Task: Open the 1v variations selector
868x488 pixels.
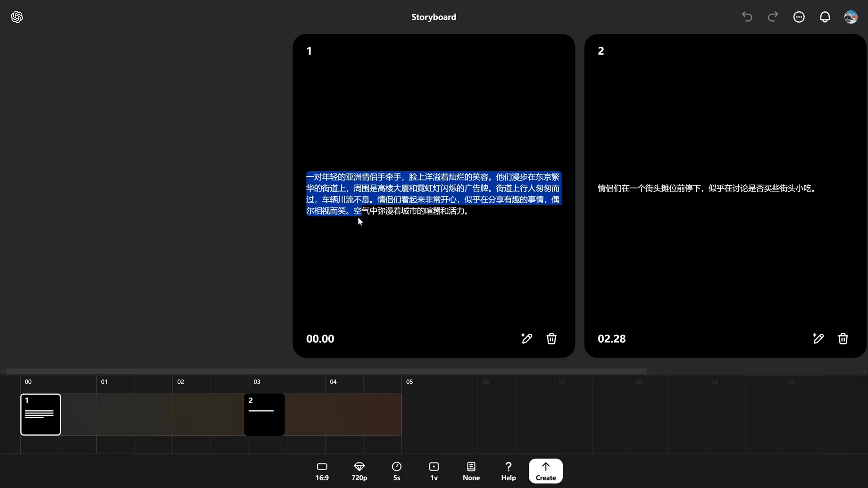Action: tap(434, 471)
